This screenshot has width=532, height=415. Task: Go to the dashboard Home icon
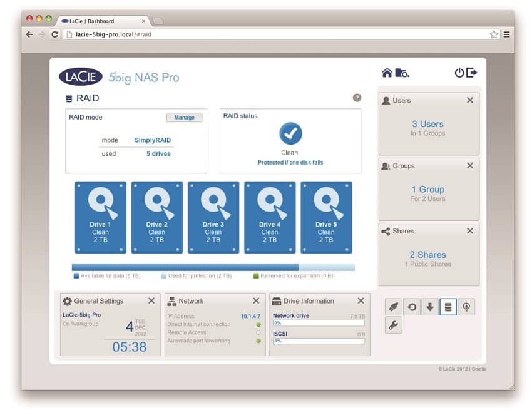[387, 73]
